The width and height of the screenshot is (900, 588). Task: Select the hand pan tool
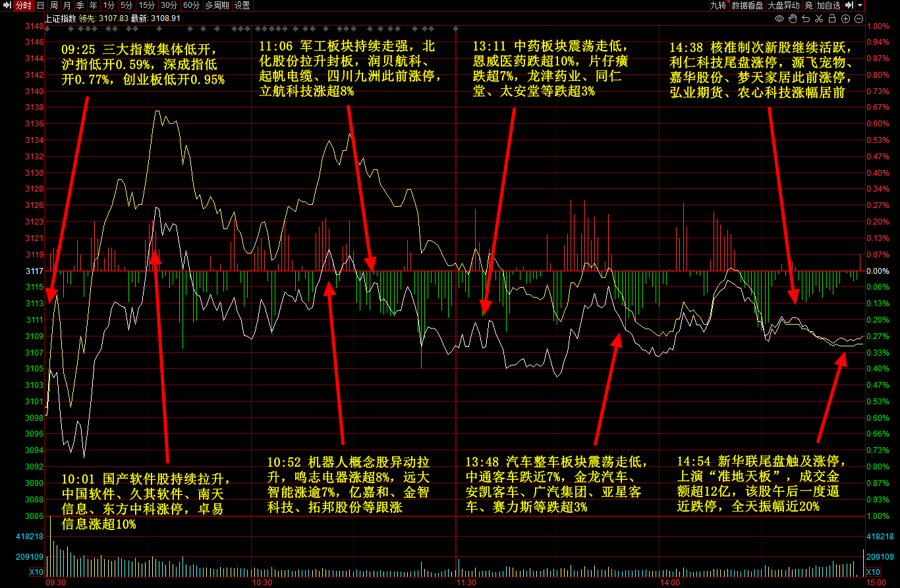793,18
